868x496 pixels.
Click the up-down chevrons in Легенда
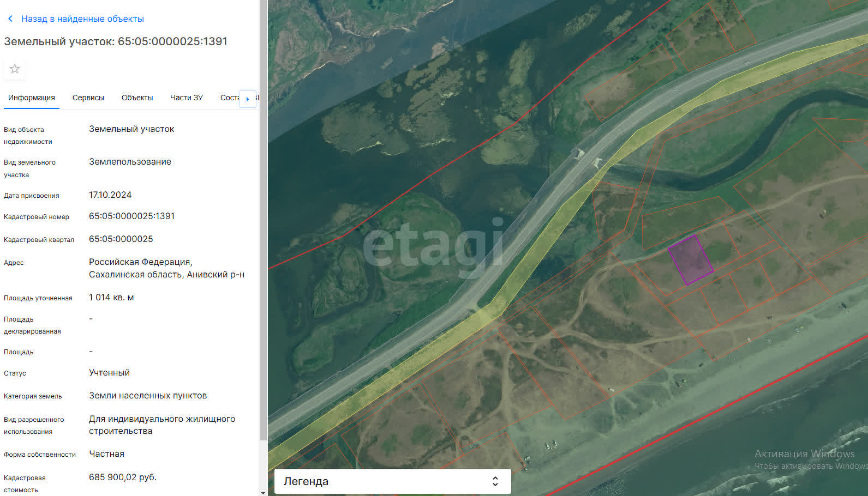(x=495, y=481)
